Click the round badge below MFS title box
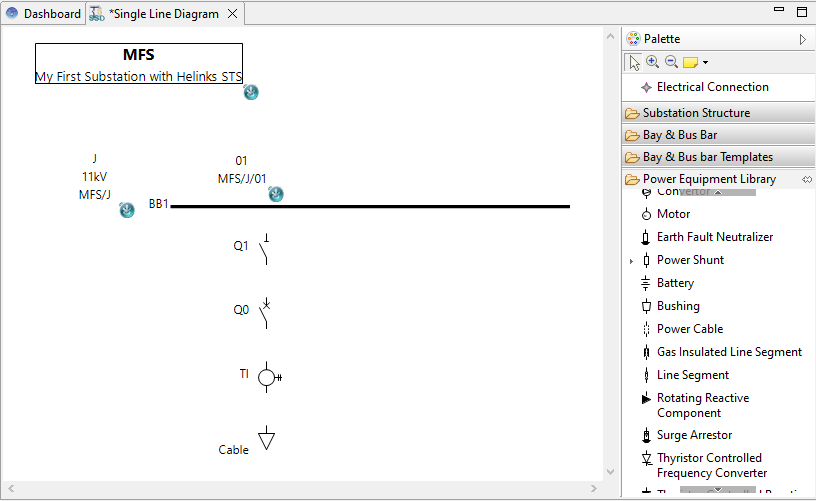This screenshot has height=501, width=816. [x=252, y=92]
